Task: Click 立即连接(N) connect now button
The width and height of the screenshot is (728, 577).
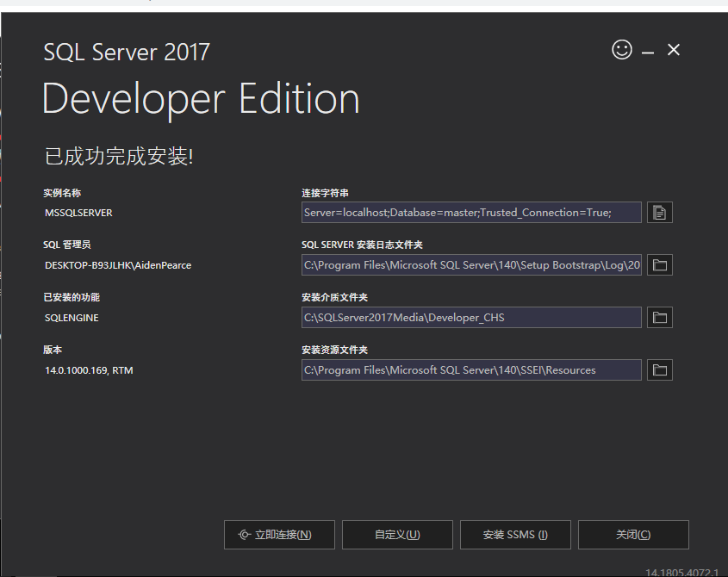Action: click(x=279, y=535)
